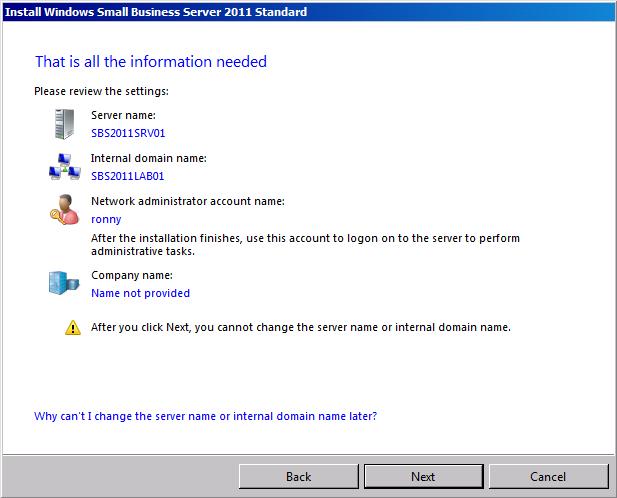
Task: Cancel the installation wizard
Action: tap(548, 476)
